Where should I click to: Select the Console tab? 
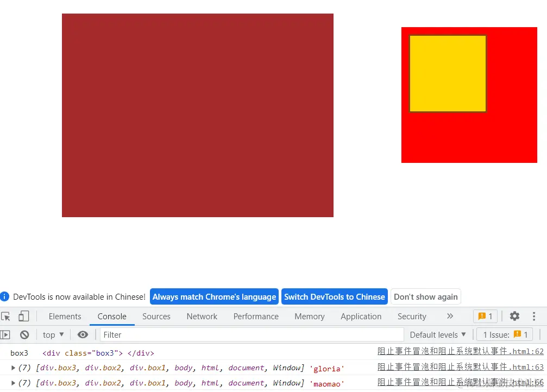click(x=112, y=317)
